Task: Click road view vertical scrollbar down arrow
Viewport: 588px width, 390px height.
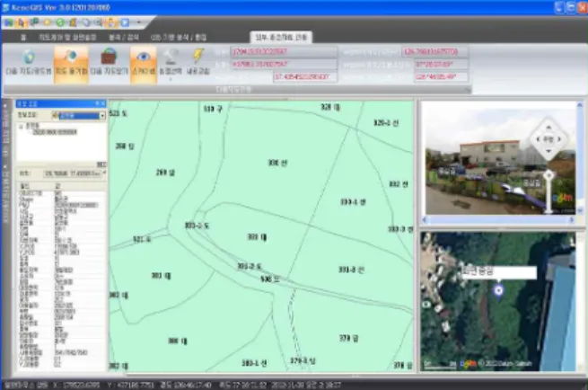Action: [x=580, y=210]
